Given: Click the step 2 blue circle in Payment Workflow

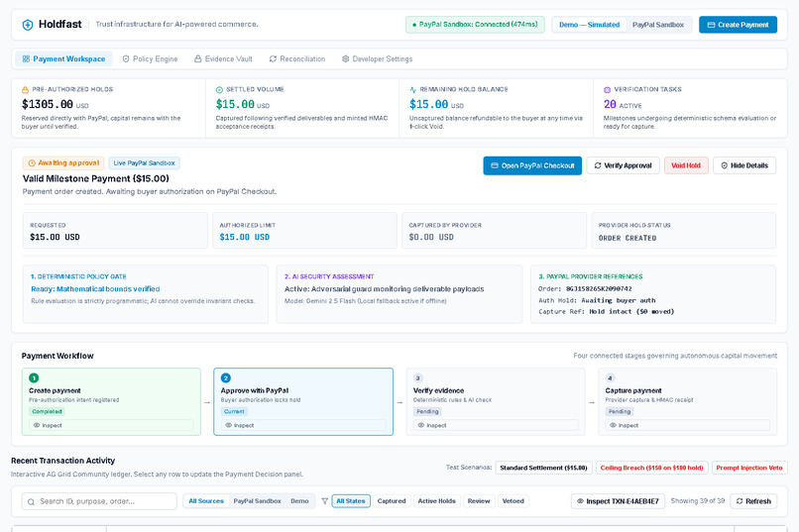Looking at the screenshot, I should pos(226,377).
